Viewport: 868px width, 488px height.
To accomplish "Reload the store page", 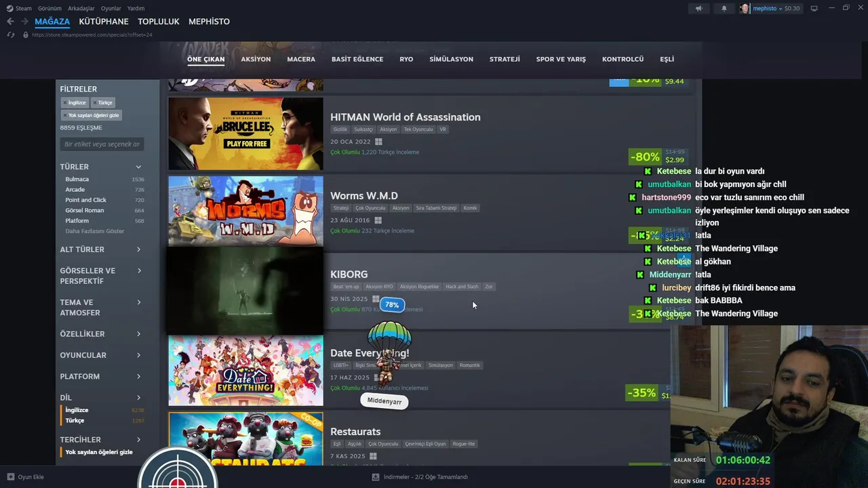I will pos(10,35).
